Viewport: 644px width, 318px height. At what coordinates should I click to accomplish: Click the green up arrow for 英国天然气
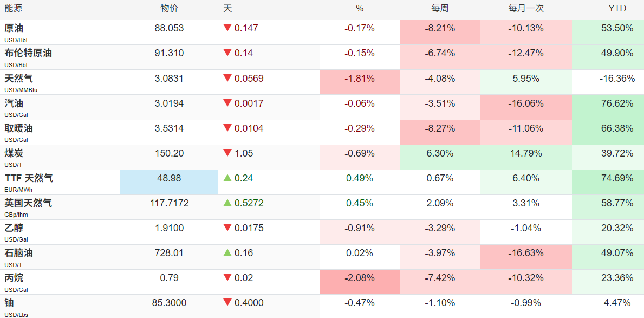[227, 203]
